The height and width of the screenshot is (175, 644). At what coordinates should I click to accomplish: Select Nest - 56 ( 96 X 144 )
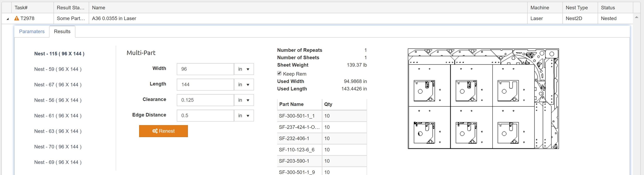[x=58, y=100]
